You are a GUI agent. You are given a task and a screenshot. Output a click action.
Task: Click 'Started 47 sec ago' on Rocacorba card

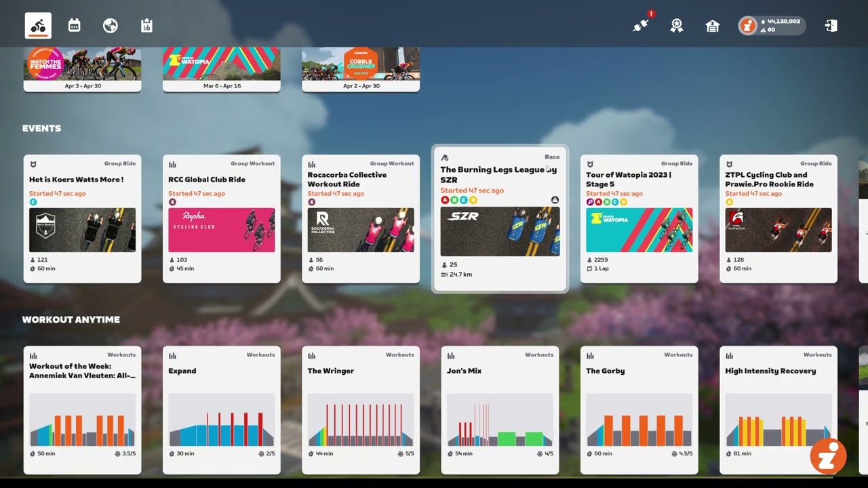pyautogui.click(x=336, y=194)
